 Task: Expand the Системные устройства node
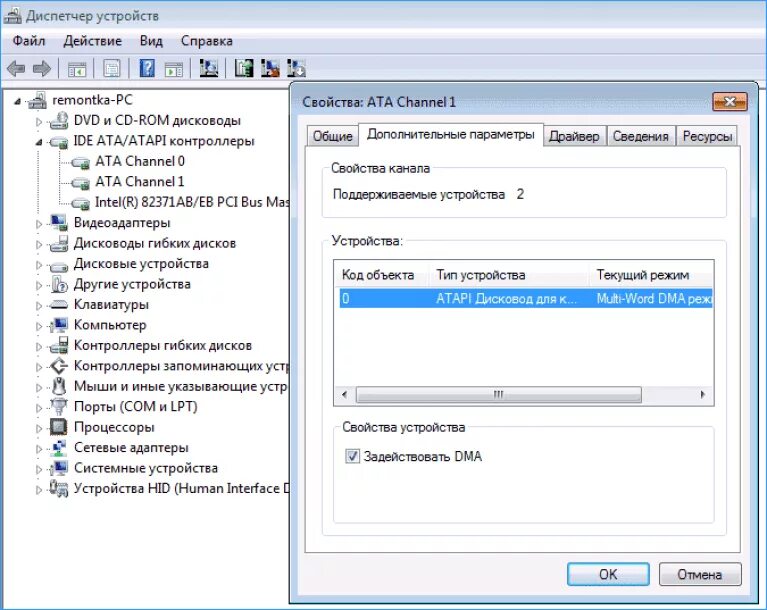click(39, 469)
